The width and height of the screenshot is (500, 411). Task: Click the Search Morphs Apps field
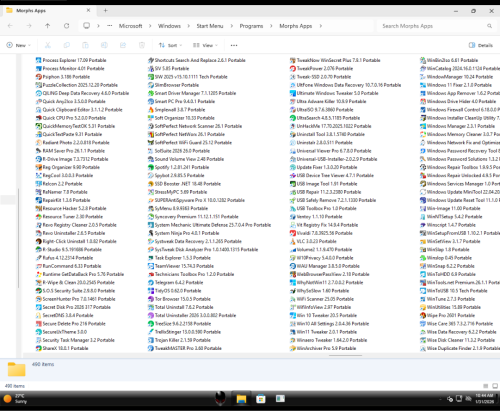tap(436, 26)
